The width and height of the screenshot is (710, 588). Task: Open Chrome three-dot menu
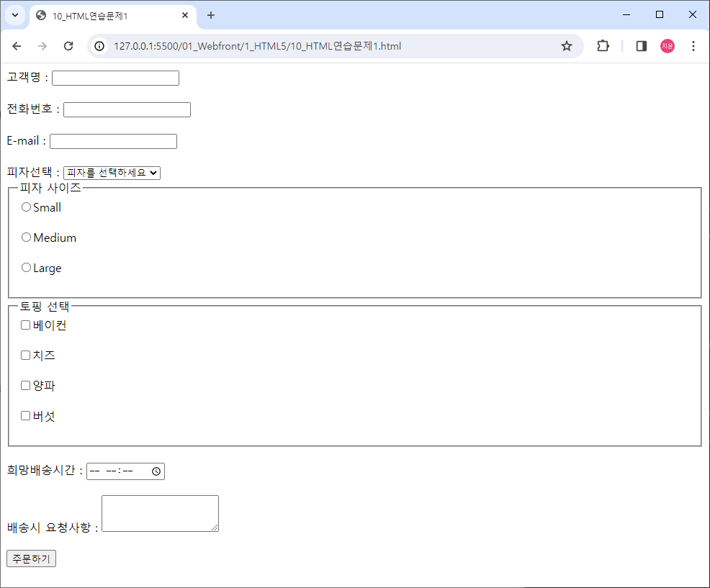point(693,46)
